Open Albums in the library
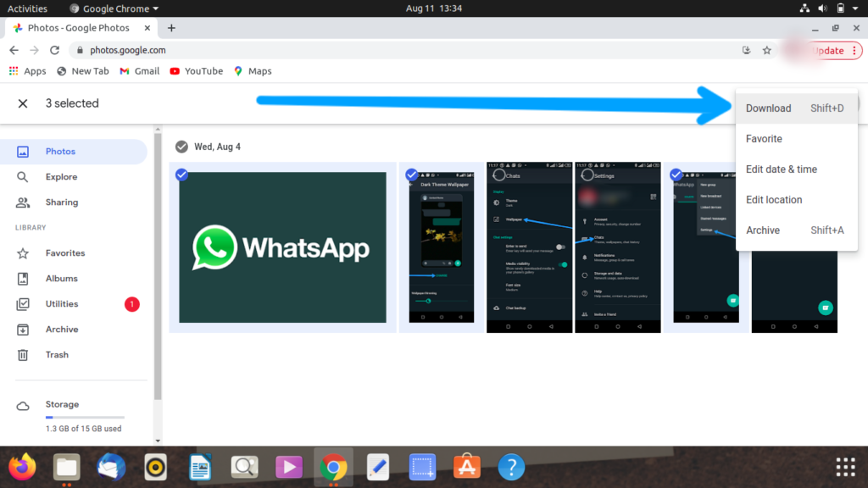 pyautogui.click(x=61, y=279)
